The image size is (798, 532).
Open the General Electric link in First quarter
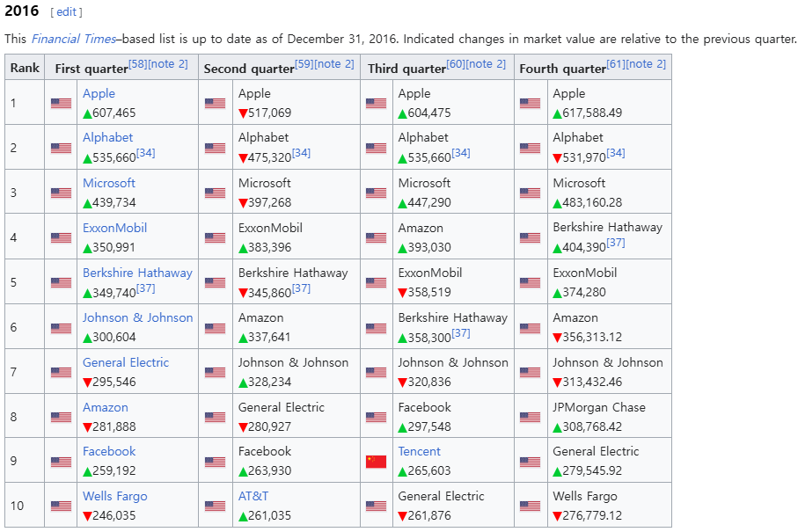click(126, 362)
